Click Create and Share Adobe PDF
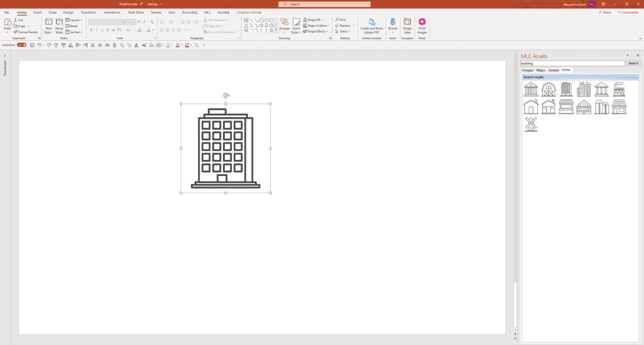This screenshot has height=345, width=644. coord(372,25)
